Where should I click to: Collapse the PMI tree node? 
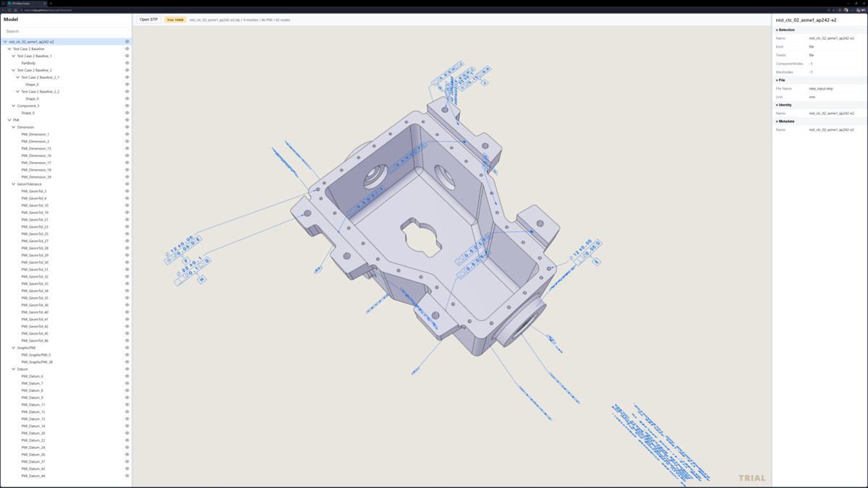coord(9,120)
